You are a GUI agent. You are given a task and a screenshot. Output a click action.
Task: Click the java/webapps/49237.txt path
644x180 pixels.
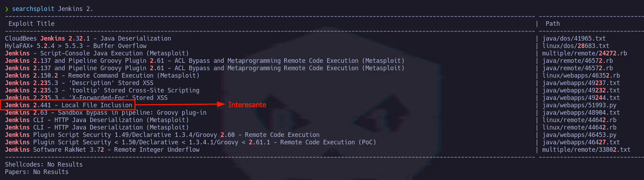(x=581, y=83)
